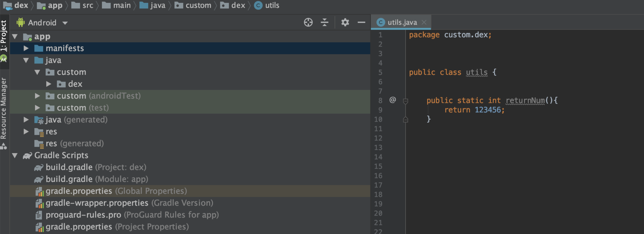The width and height of the screenshot is (644, 234).
Task: Open the Project panel settings gear
Action: [345, 22]
